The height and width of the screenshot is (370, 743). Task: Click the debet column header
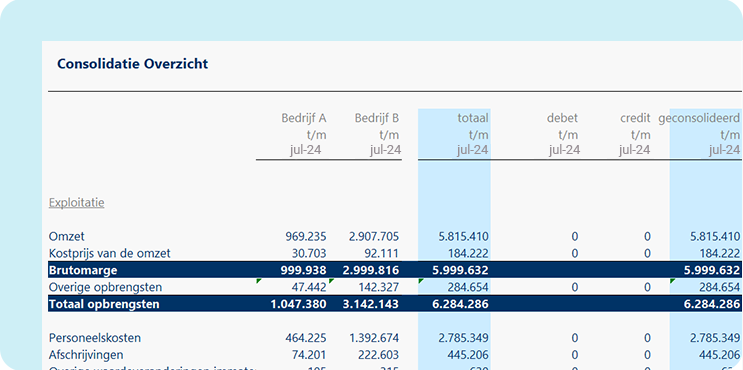tap(562, 118)
